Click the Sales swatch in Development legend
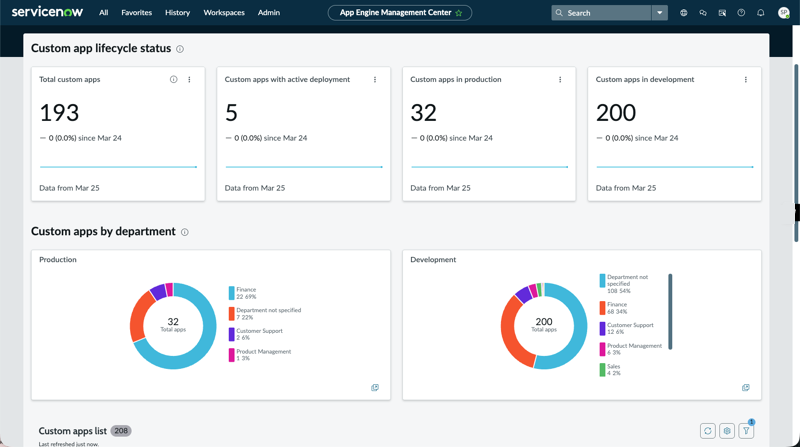 click(603, 370)
